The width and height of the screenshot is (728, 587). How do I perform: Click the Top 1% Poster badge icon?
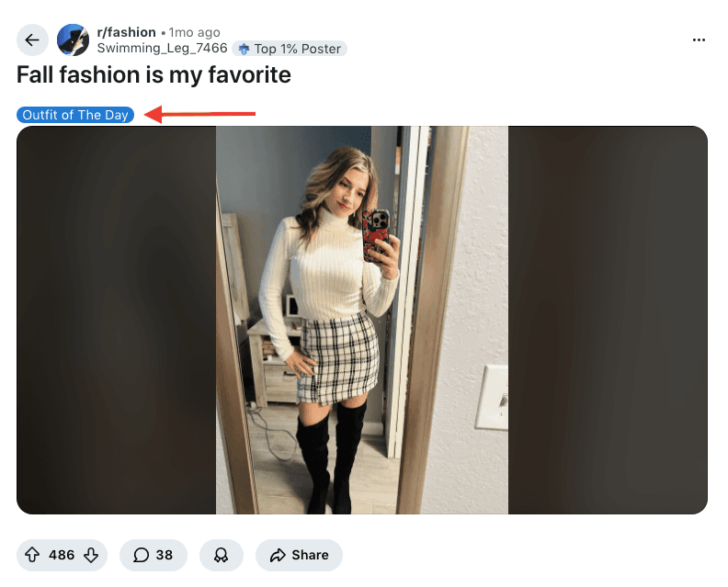[x=244, y=49]
